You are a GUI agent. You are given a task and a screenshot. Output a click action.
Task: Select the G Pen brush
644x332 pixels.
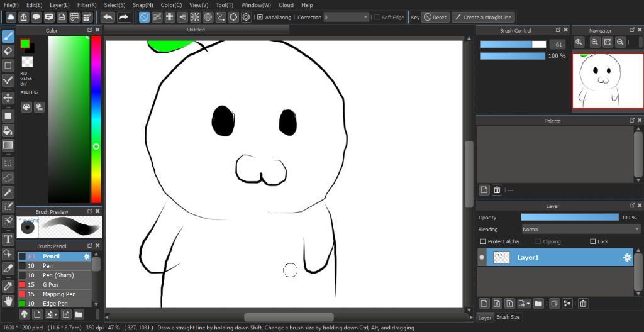[x=54, y=284]
